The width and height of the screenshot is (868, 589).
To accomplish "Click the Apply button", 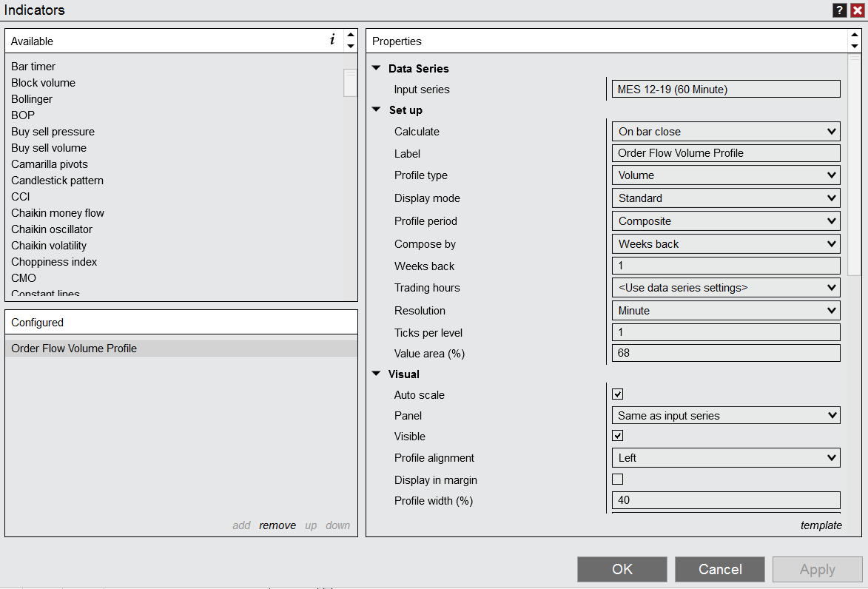I will coord(817,569).
